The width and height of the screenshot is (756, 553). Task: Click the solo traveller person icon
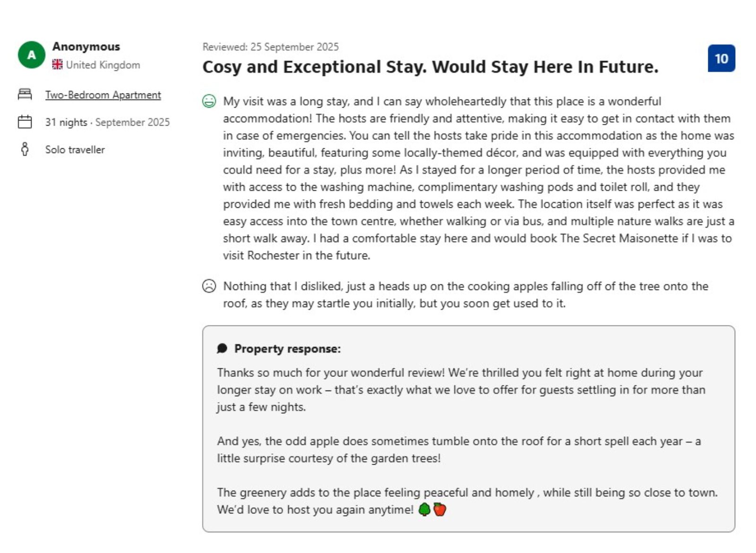pos(25,149)
